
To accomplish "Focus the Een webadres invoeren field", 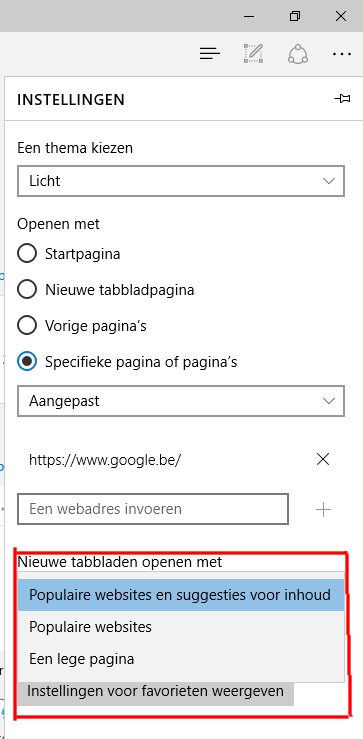I will (x=153, y=509).
